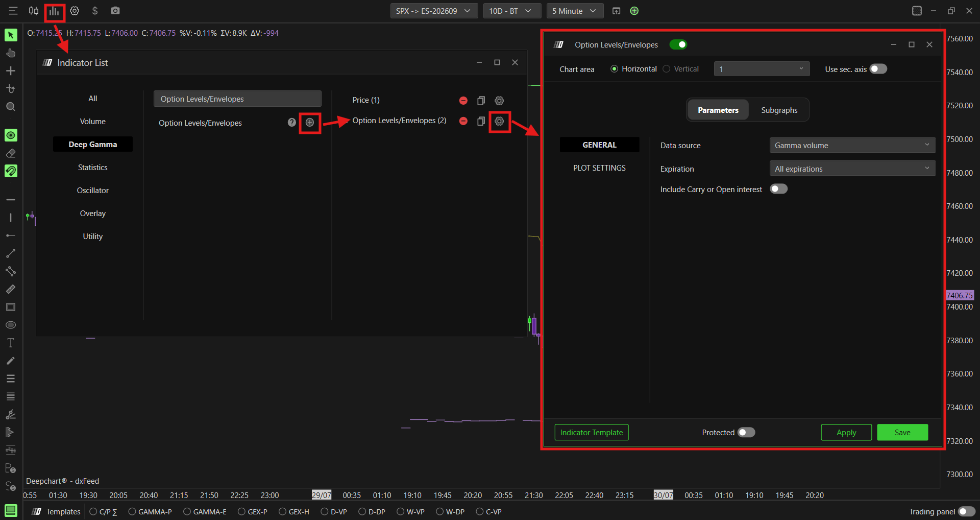The image size is (980, 520).
Task: Expand the Expiration dropdown
Action: [852, 169]
